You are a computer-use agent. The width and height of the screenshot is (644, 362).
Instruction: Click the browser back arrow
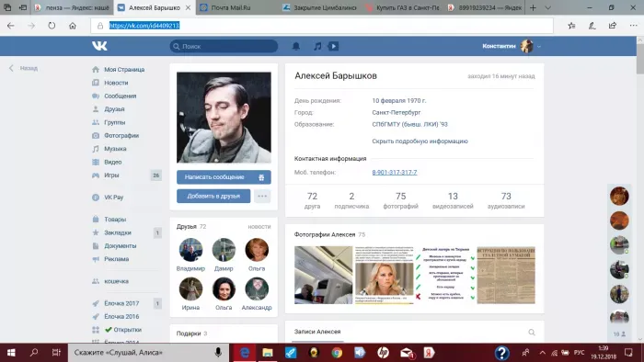[x=11, y=26]
